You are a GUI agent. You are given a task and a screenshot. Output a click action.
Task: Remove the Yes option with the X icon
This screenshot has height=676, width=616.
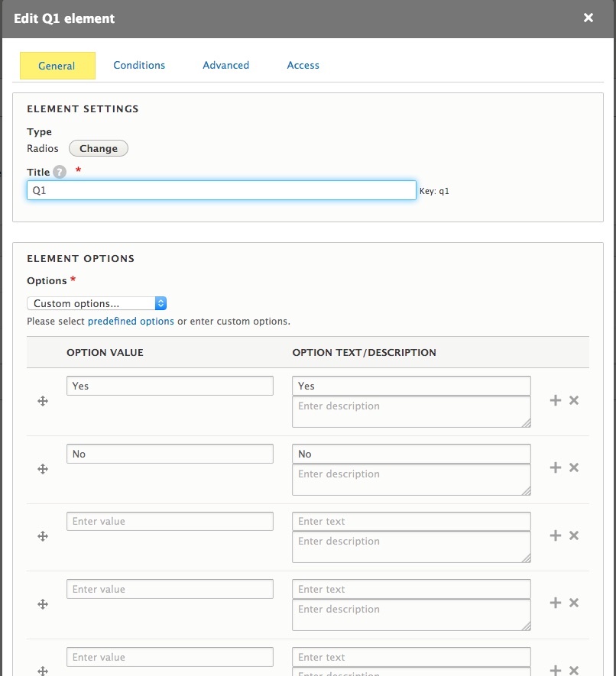(573, 399)
